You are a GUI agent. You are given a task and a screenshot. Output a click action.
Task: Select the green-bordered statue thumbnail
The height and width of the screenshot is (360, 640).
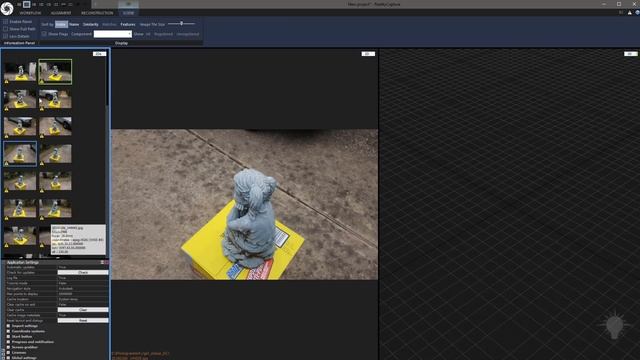pyautogui.click(x=55, y=71)
